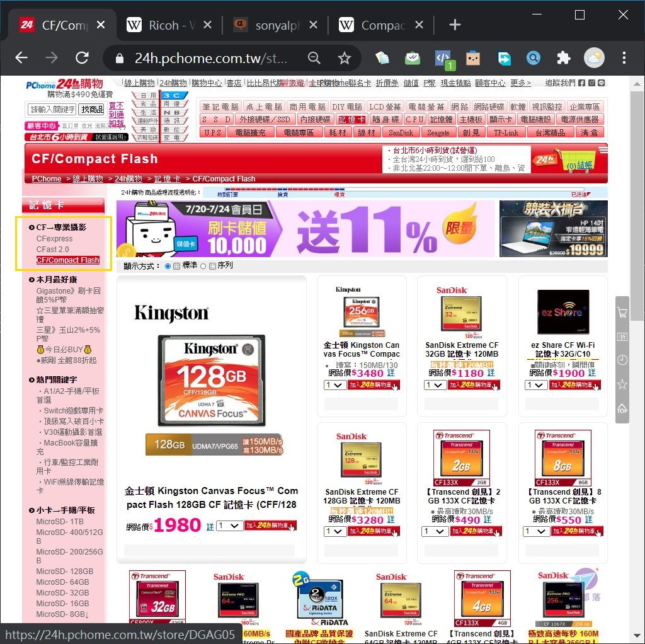The width and height of the screenshot is (645, 644).
Task: Click the zoom magnifier icon in address bar
Action: coord(314,58)
